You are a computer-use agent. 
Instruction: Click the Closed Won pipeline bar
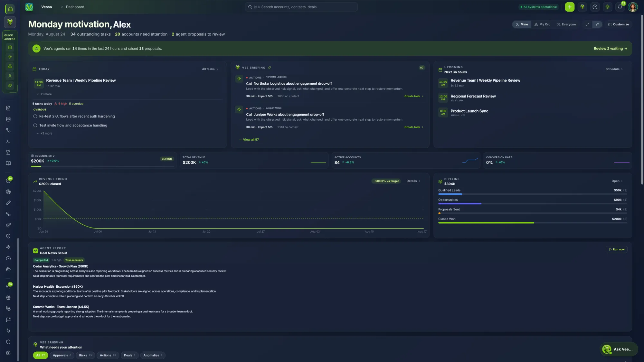[x=532, y=223]
